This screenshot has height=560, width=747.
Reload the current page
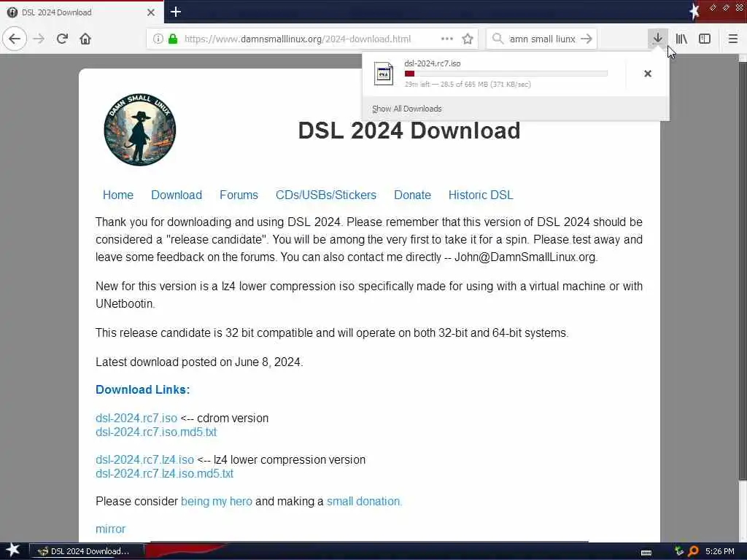click(x=62, y=39)
